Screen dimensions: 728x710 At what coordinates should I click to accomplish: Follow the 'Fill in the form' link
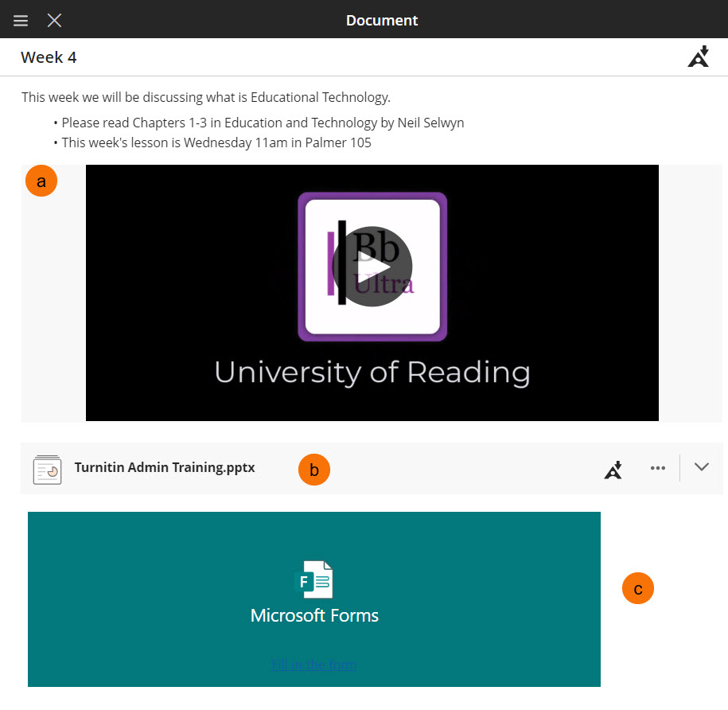click(x=313, y=665)
